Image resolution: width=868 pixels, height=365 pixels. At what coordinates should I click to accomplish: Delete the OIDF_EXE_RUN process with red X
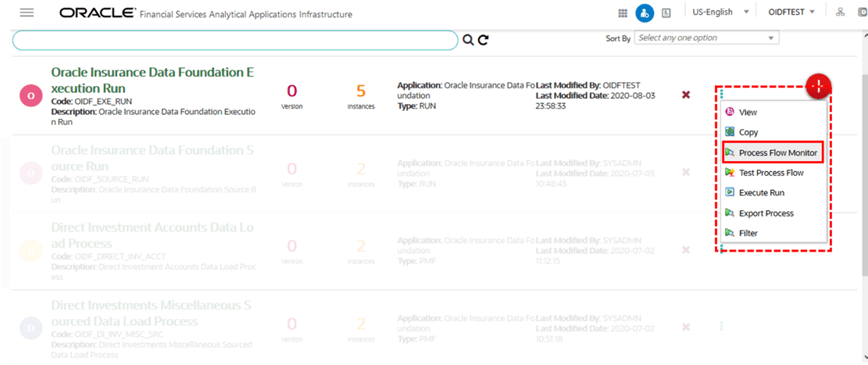point(686,95)
